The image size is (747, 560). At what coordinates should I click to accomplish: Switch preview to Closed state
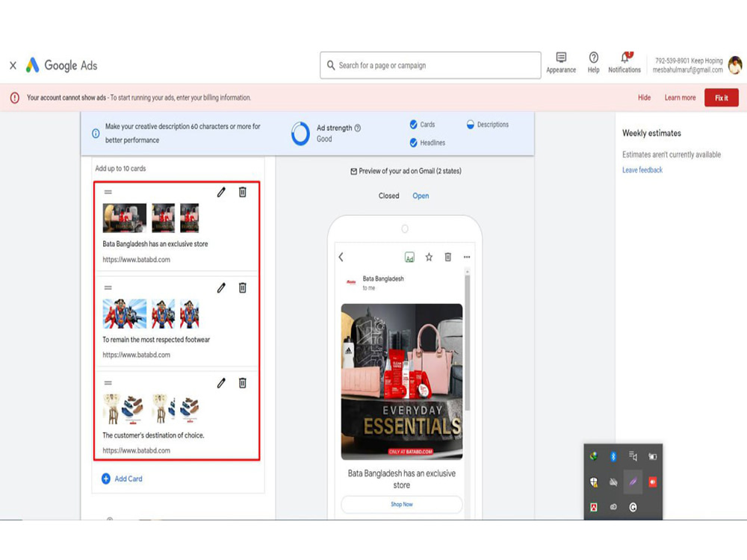tap(388, 196)
